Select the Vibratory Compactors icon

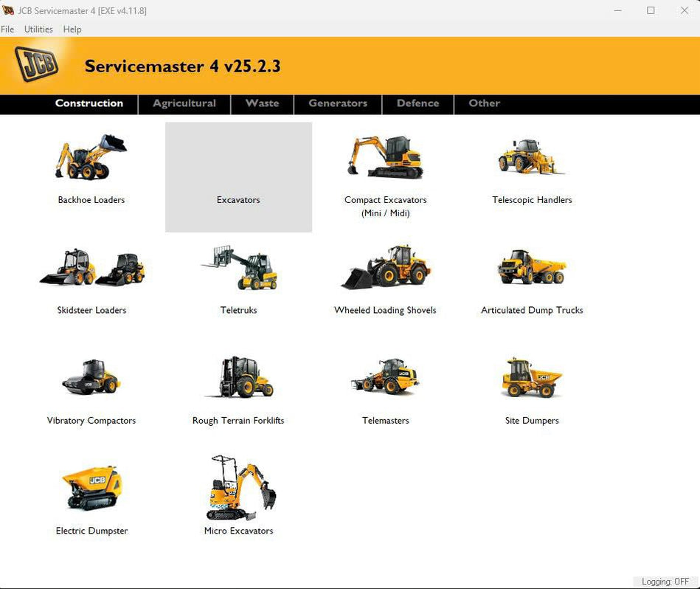coord(91,379)
